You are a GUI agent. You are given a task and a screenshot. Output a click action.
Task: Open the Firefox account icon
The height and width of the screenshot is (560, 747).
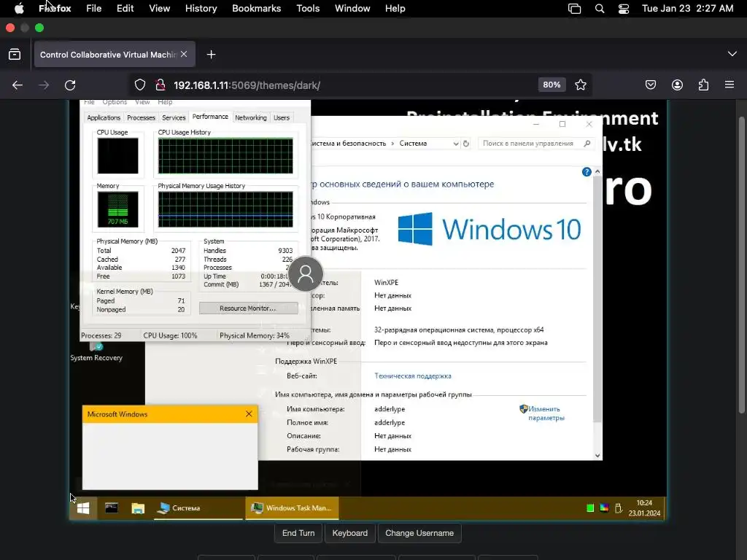(677, 85)
